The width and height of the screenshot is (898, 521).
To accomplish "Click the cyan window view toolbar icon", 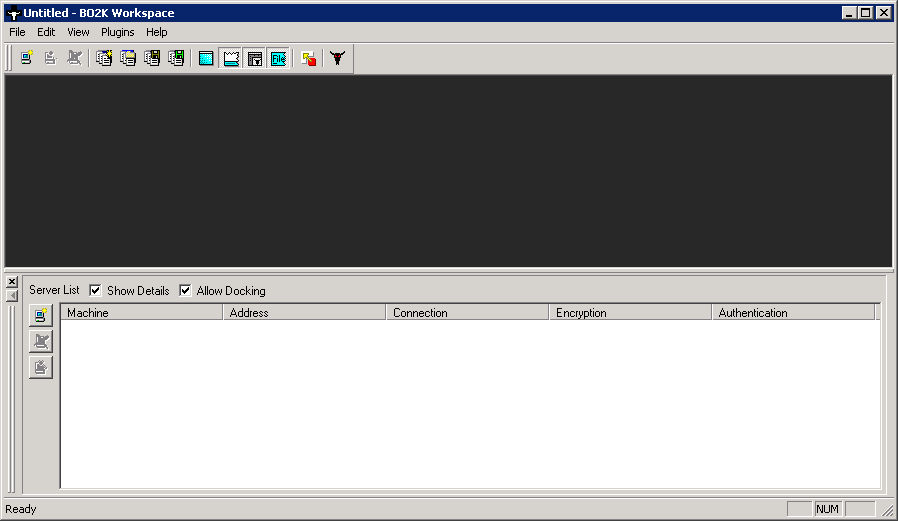I will pyautogui.click(x=206, y=59).
